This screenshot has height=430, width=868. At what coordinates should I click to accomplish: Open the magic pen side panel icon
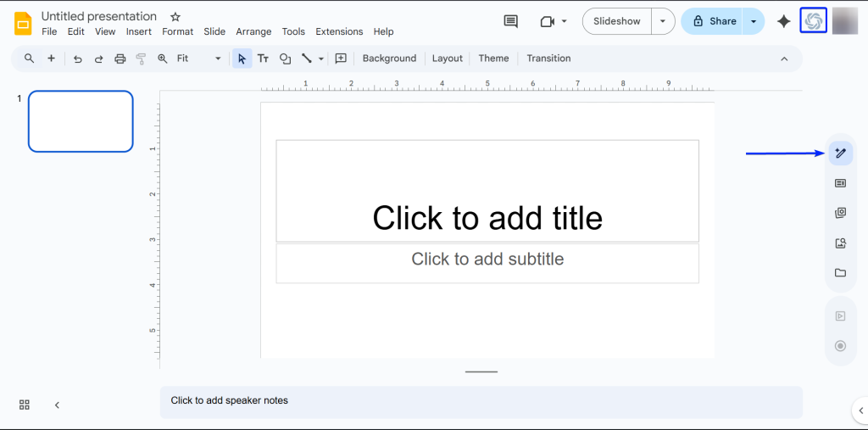pyautogui.click(x=840, y=153)
